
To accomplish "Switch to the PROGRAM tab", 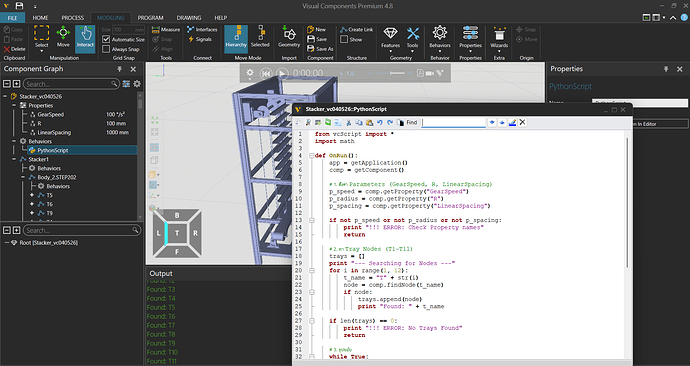I will tap(150, 18).
